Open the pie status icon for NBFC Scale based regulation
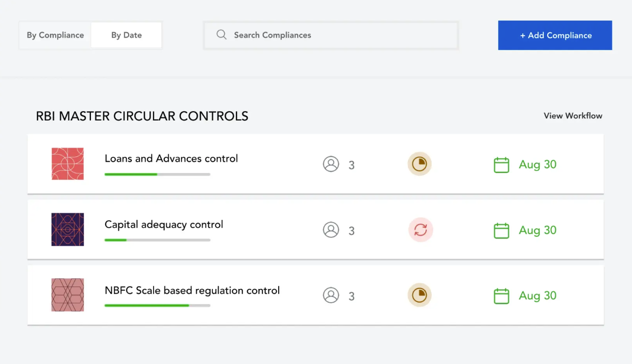The width and height of the screenshot is (632, 364). (x=420, y=295)
